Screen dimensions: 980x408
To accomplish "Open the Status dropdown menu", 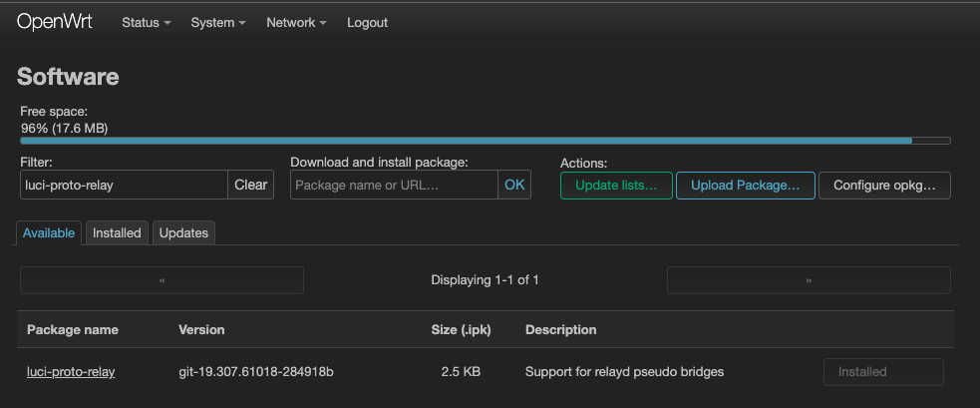I will (146, 23).
